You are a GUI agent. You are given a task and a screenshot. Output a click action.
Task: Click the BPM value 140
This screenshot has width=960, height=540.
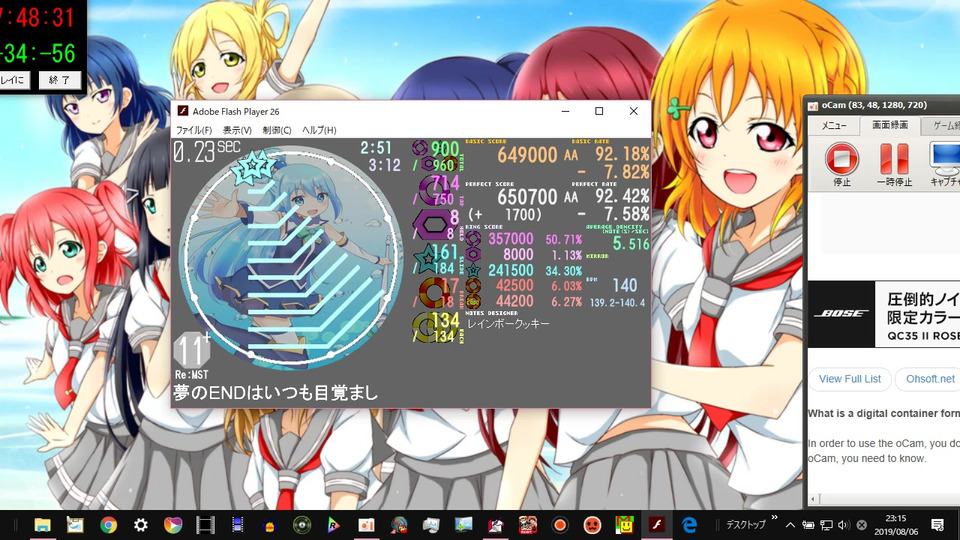pyautogui.click(x=624, y=285)
